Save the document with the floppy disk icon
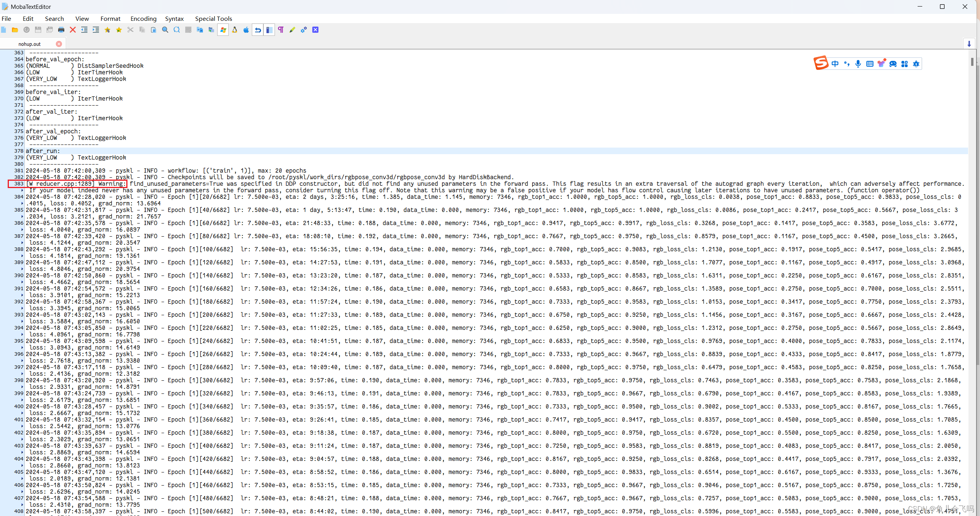The image size is (980, 516). pyautogui.click(x=37, y=30)
